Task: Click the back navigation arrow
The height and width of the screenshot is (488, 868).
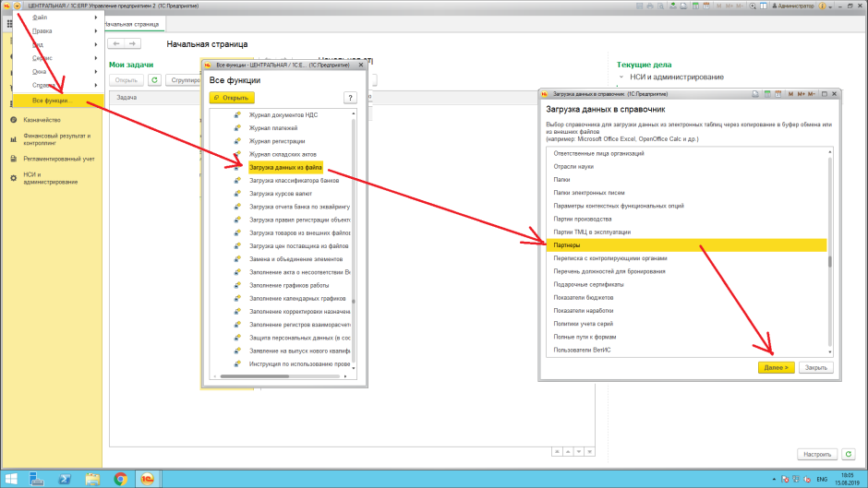Action: (x=116, y=43)
